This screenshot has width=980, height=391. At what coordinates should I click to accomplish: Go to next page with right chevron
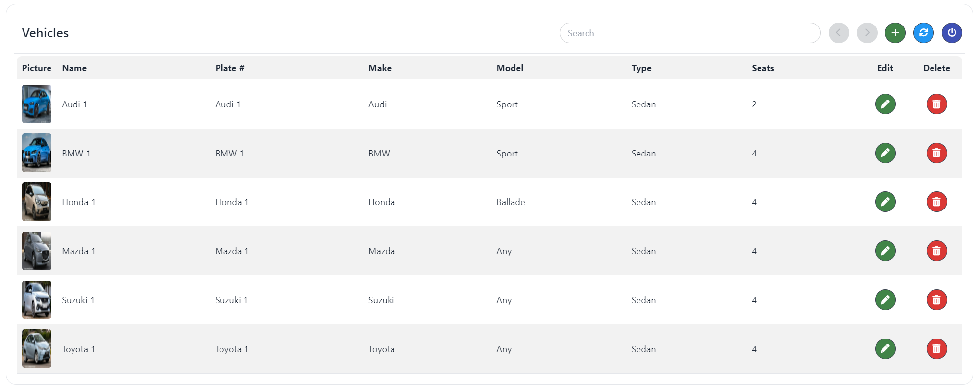tap(867, 33)
